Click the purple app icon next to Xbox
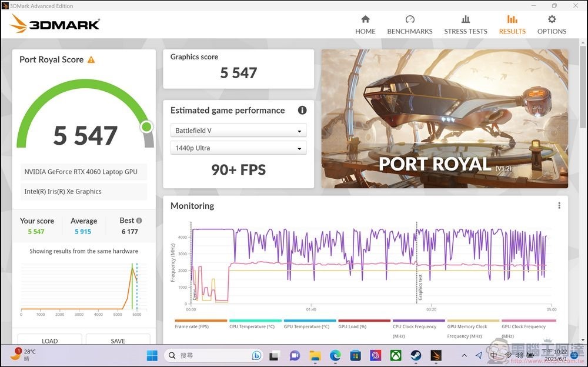 (375, 355)
